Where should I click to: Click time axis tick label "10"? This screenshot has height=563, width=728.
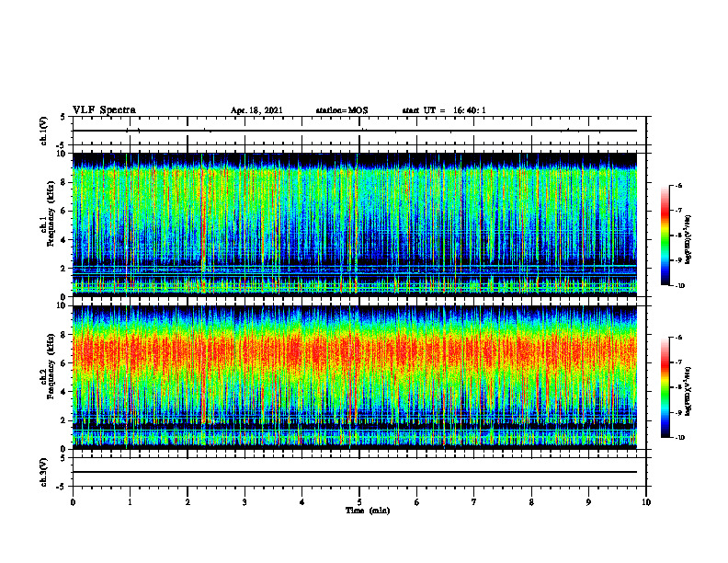646,502
